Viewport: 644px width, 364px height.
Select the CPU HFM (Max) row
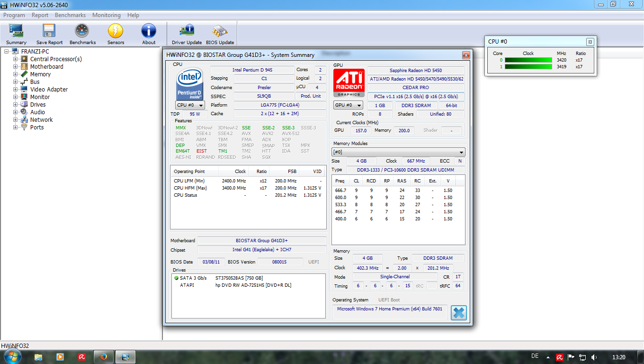[248, 188]
